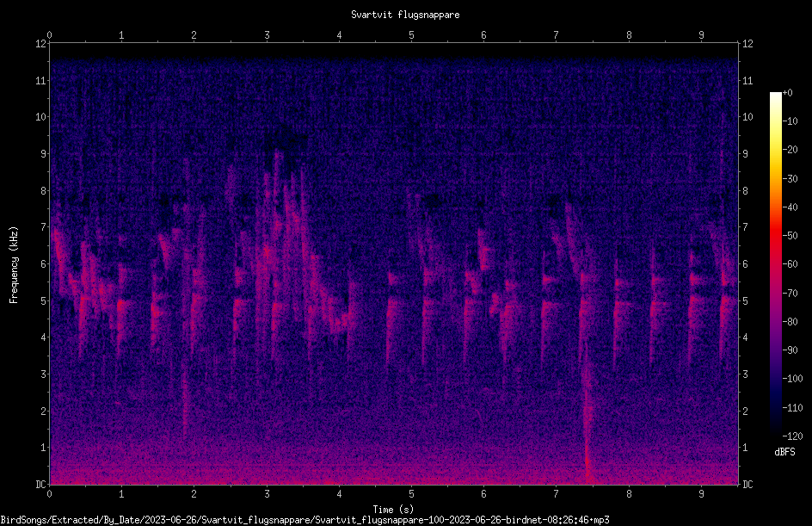Click the '-50' value on the color scale
This screenshot has height=526, width=812.
pyautogui.click(x=790, y=236)
